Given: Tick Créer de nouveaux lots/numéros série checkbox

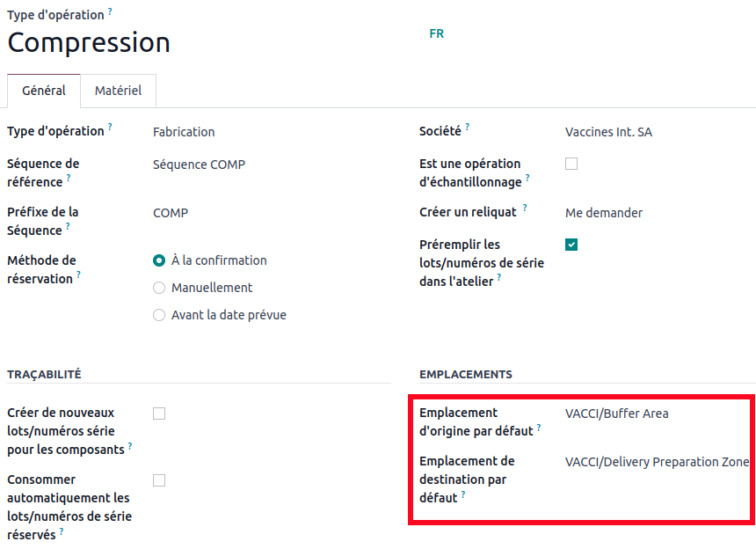Looking at the screenshot, I should (x=159, y=414).
